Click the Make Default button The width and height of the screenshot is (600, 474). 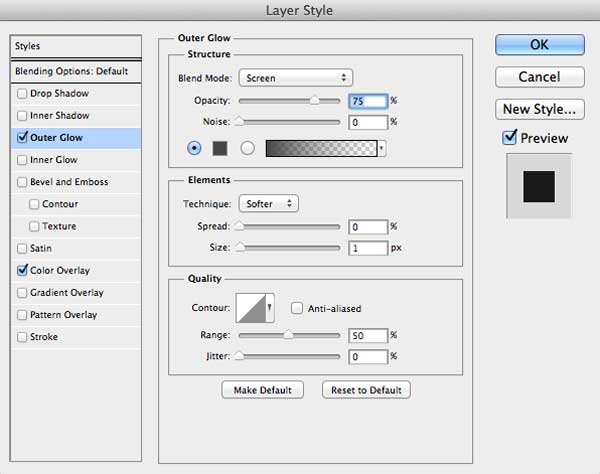pyautogui.click(x=262, y=390)
